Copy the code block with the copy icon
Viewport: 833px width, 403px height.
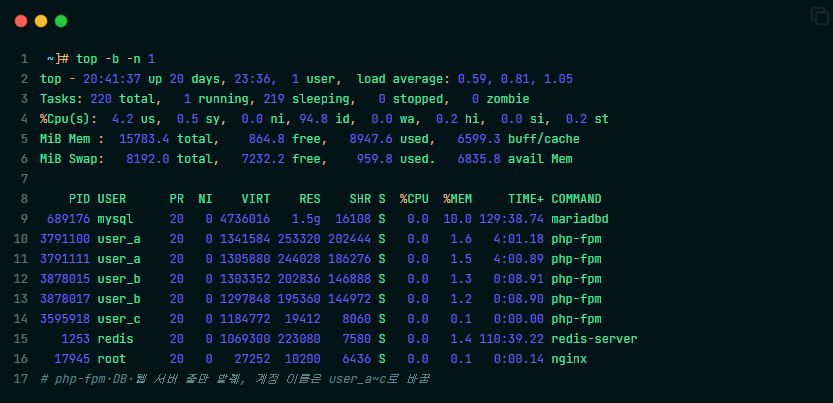click(820, 16)
